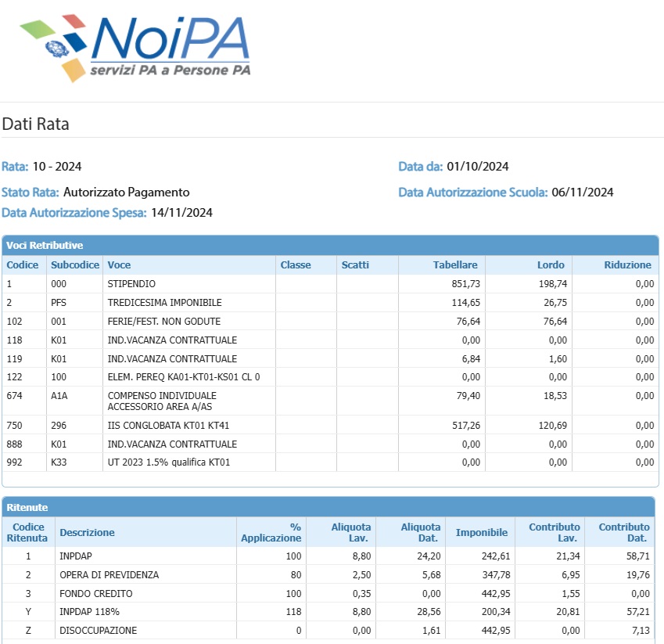Viewport: 664px width, 644px height.
Task: Click the 'Codice' column header
Action: (23, 264)
